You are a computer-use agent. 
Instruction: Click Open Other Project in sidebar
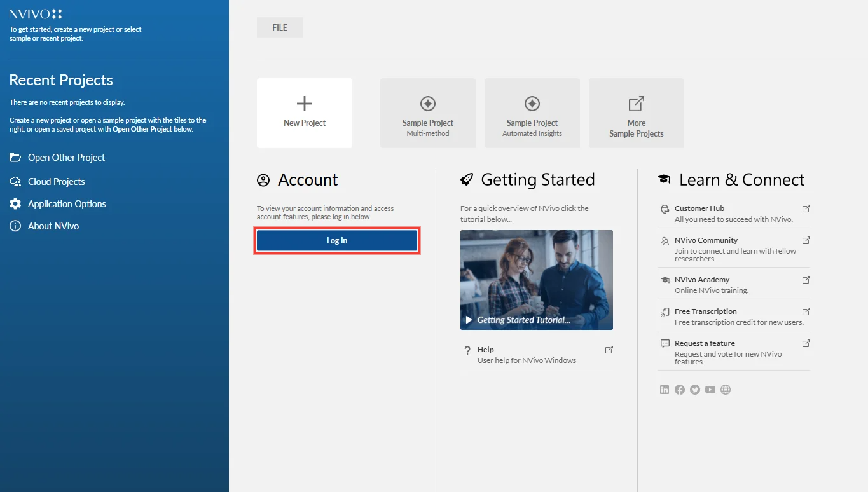[x=66, y=158]
